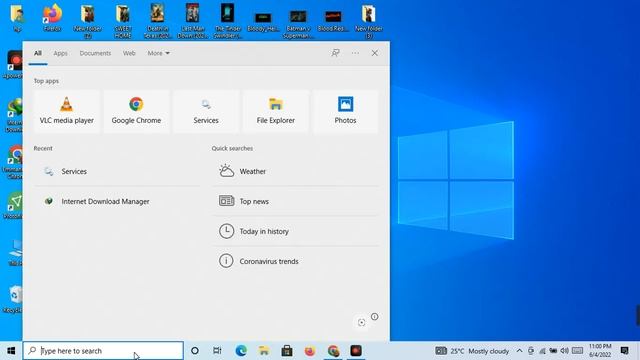Open Chrome from the taskbar
Screen dimensions: 640x360
pos(333,351)
